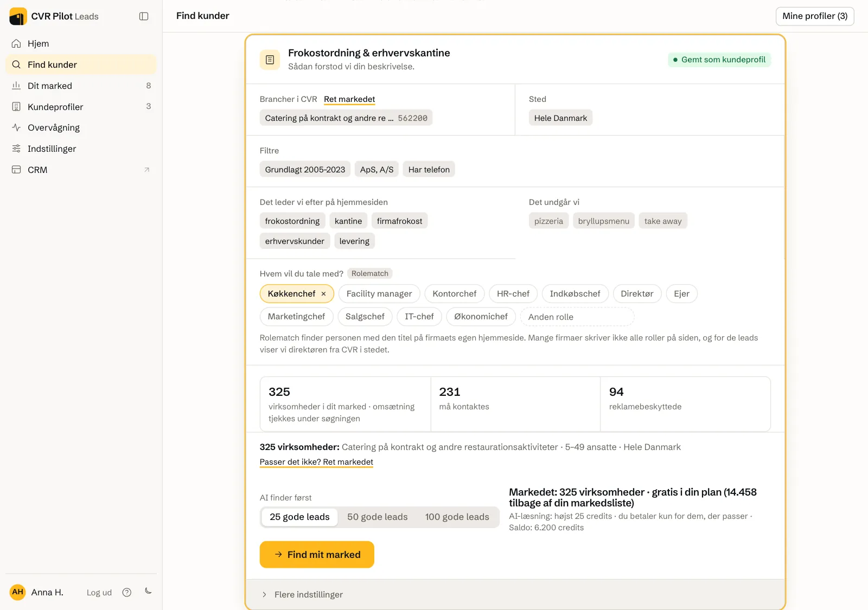This screenshot has width=868, height=610.
Task: Choose 50 gode leads option
Action: [x=378, y=517]
